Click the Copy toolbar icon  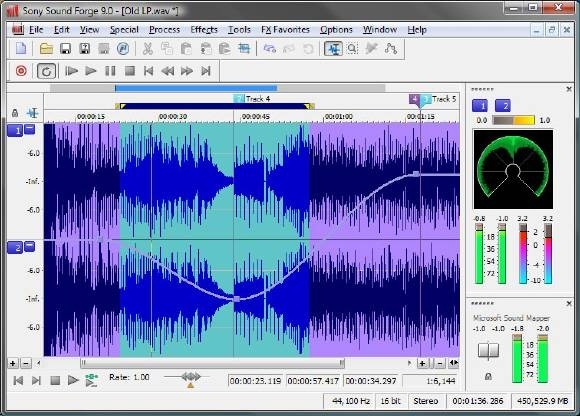[167, 49]
